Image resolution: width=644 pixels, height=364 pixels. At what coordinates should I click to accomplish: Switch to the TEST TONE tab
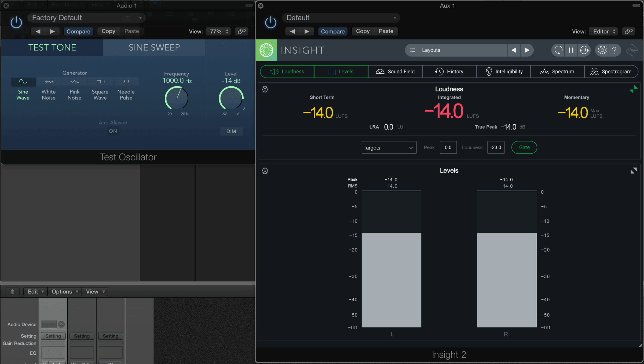pos(52,47)
